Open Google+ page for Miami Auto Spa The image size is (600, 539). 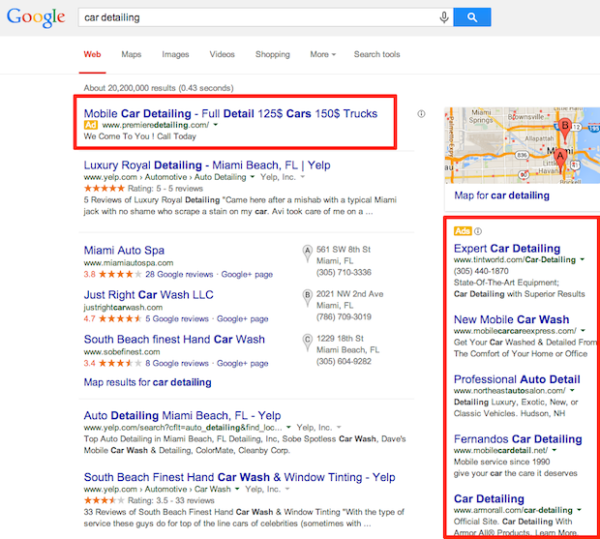tap(247, 274)
